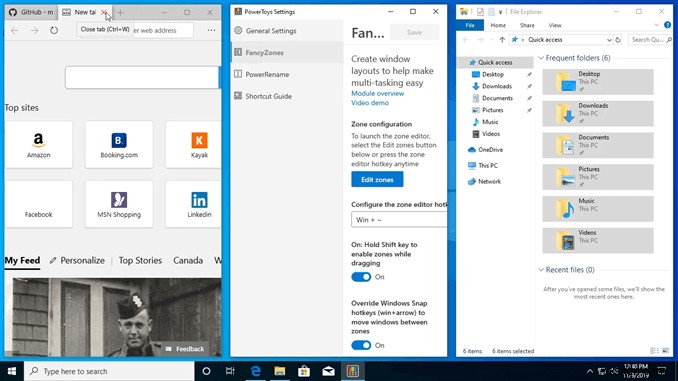This screenshot has height=381, width=678.
Task: Open the Action Center notifications icon
Action: click(662, 371)
